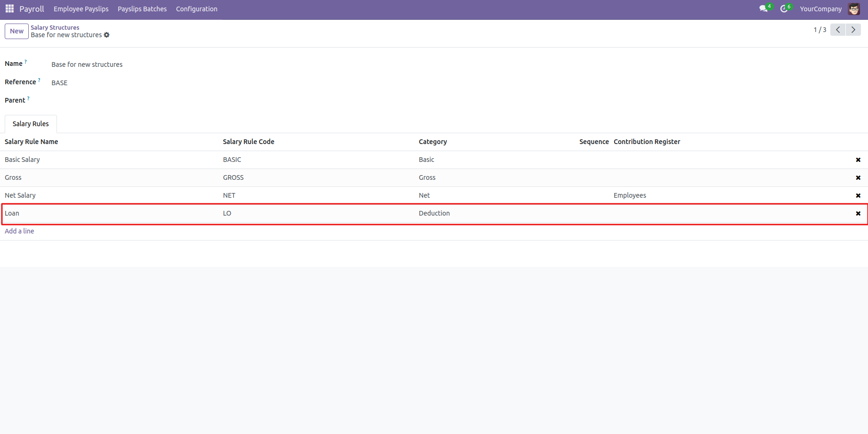Open the gear actions menu beside record title
The width and height of the screenshot is (868, 434).
(107, 35)
